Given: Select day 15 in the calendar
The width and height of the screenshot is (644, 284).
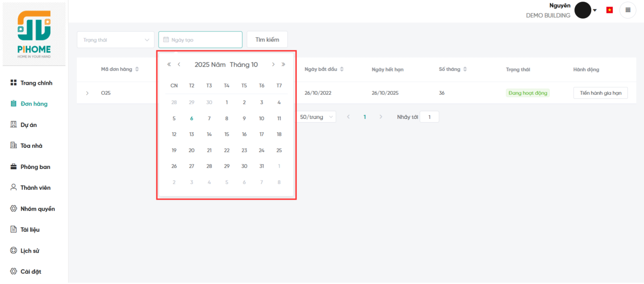Looking at the screenshot, I should click(227, 134).
